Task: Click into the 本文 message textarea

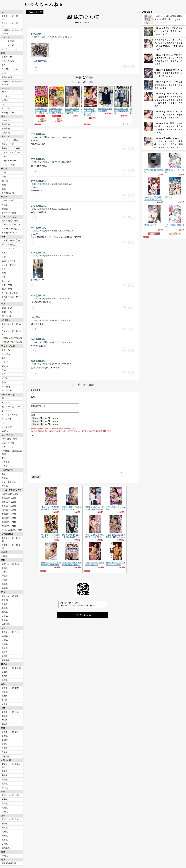Action: click(x=77, y=455)
